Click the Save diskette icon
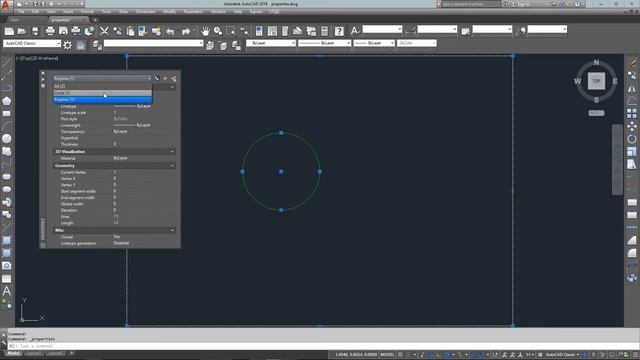This screenshot has height=360, width=640. pos(35,31)
